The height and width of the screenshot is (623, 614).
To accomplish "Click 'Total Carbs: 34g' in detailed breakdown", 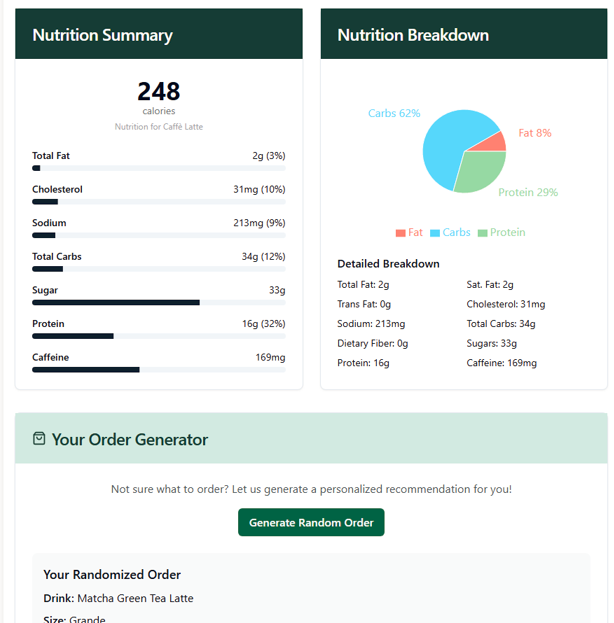I will coord(501,324).
